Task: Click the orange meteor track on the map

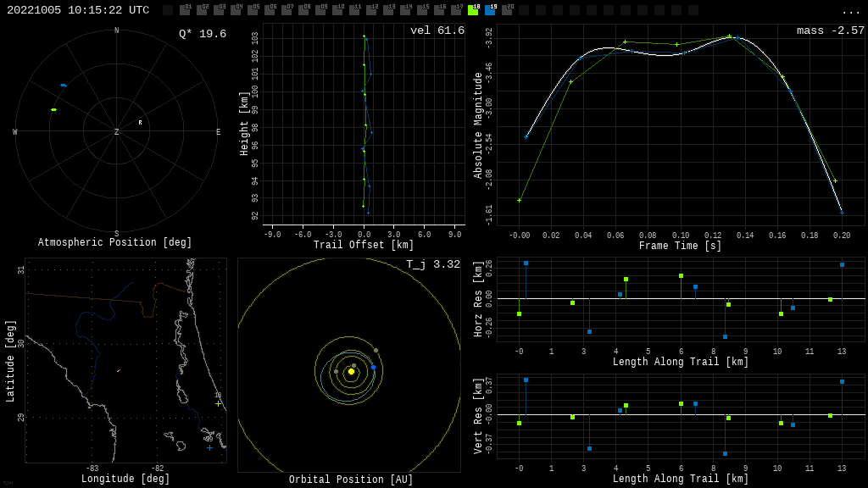Action: [x=119, y=370]
